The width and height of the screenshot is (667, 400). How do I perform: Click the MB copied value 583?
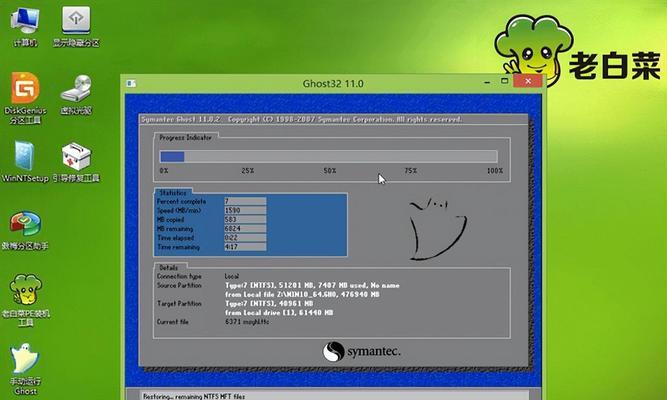(x=245, y=220)
